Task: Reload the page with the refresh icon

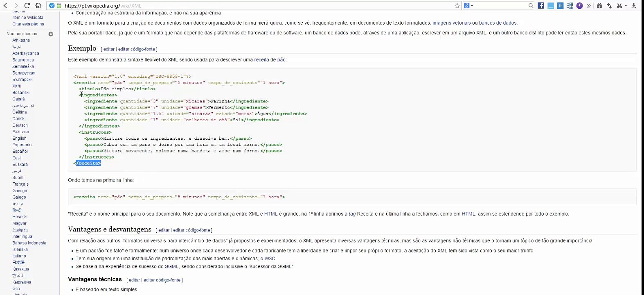Action: tap(27, 6)
